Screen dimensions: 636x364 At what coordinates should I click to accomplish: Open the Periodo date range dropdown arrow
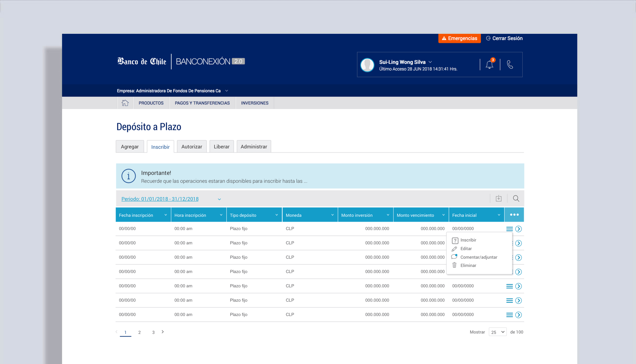click(x=219, y=199)
